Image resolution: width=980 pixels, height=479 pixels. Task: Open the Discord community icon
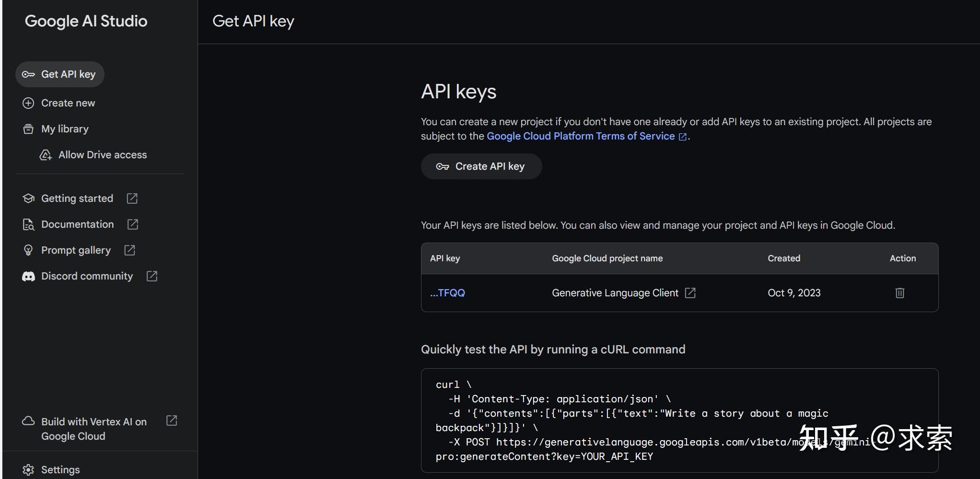click(28, 276)
